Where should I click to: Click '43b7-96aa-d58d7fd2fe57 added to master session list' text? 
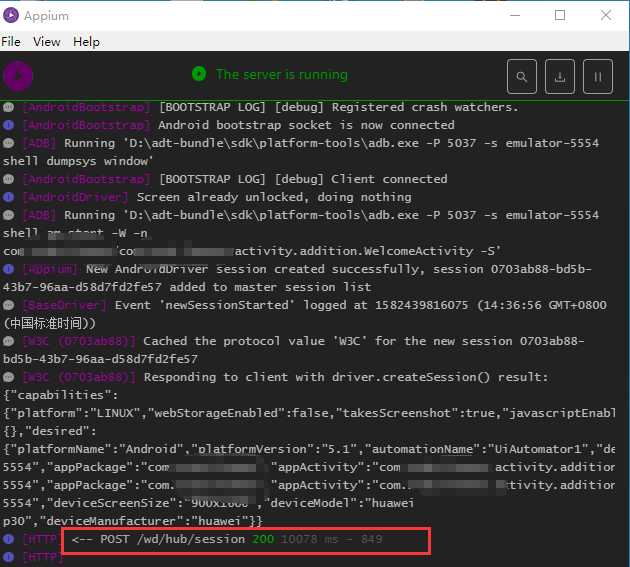(187, 287)
